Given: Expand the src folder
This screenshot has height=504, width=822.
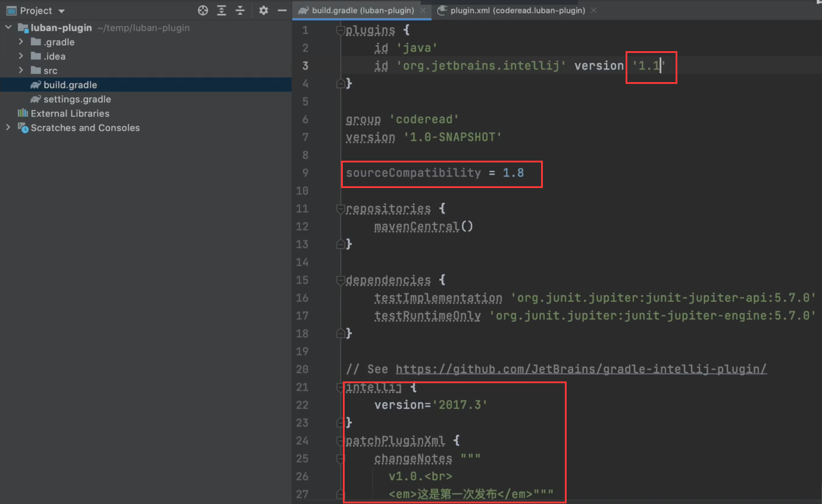Looking at the screenshot, I should click(21, 70).
